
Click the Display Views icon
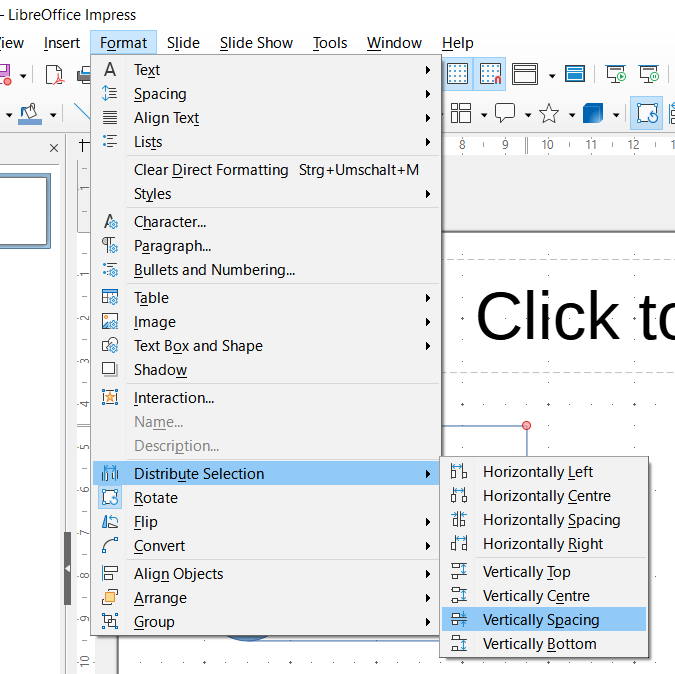(524, 74)
